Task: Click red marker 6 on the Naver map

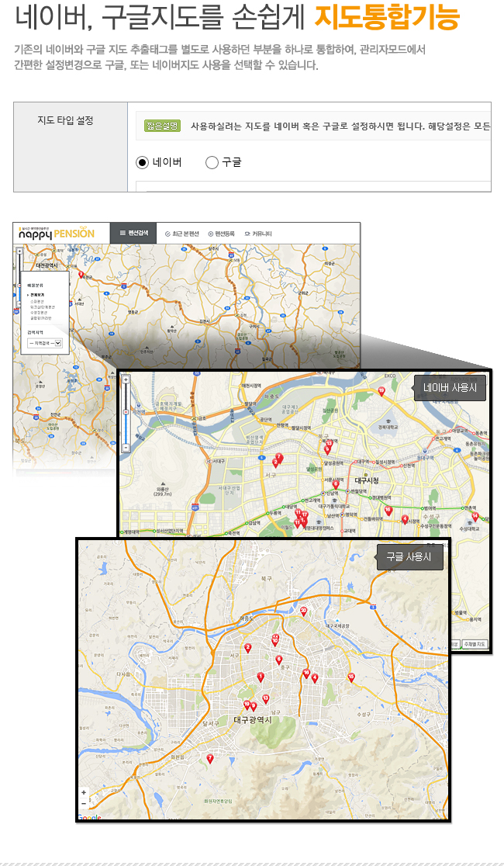Action: [x=336, y=485]
